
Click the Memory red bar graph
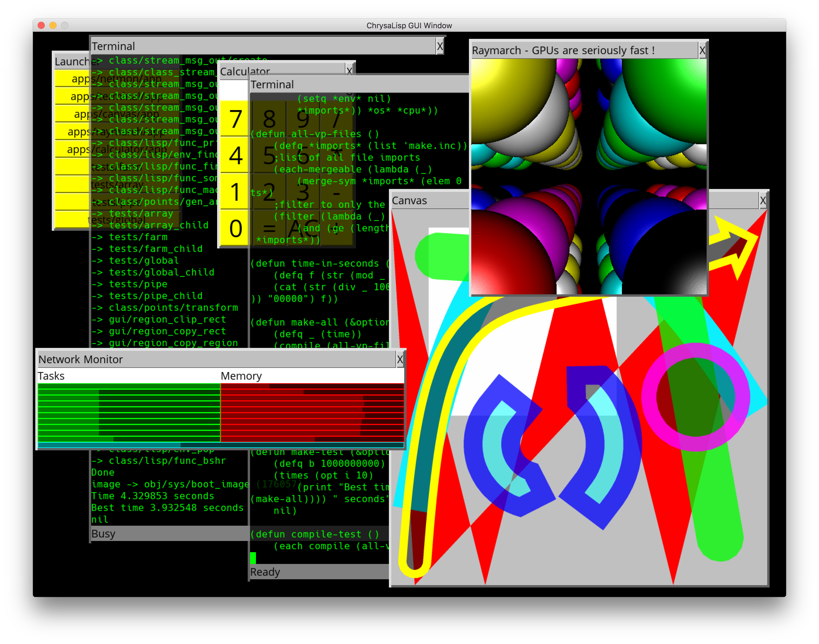[312, 412]
